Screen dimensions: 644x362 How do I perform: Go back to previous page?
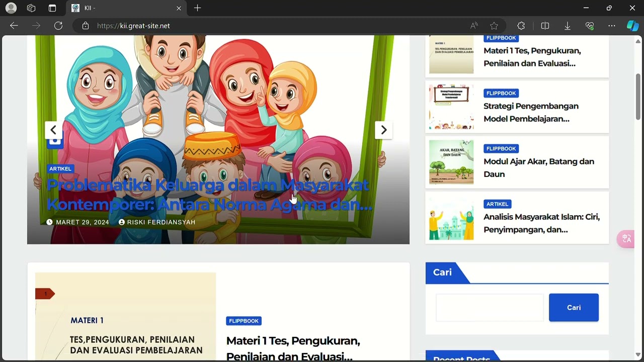click(x=14, y=26)
